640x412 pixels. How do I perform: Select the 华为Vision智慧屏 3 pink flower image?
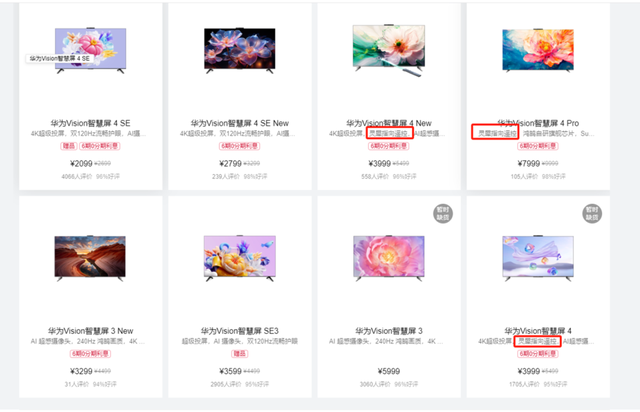coord(389,258)
